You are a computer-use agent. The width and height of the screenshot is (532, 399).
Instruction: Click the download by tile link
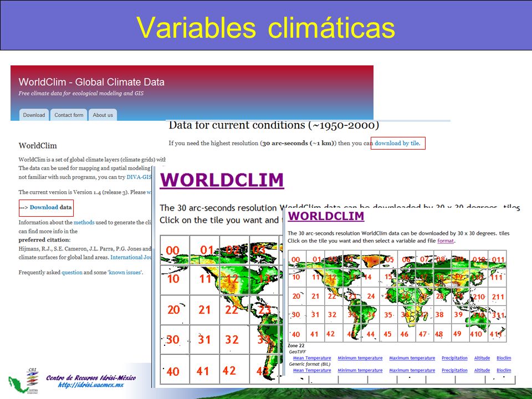397,143
